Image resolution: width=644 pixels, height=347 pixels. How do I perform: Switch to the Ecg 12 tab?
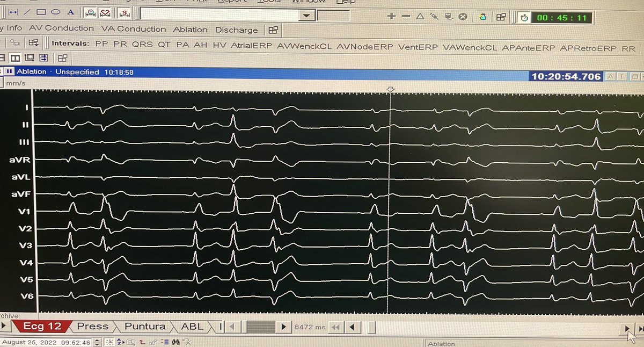point(41,326)
